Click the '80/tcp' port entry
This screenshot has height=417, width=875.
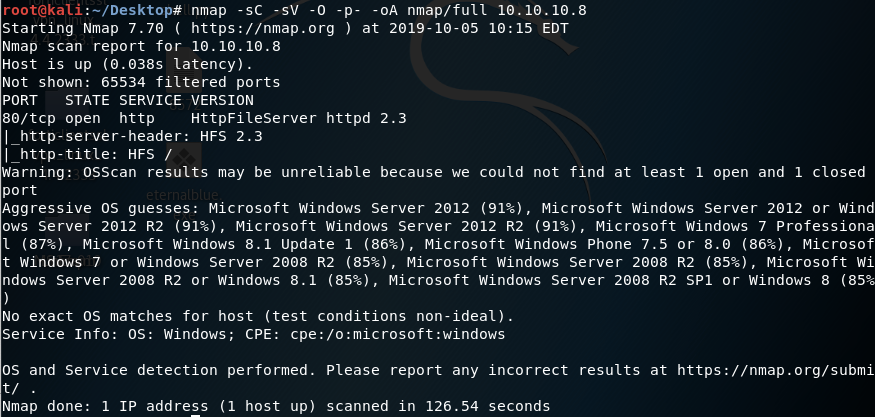point(28,118)
